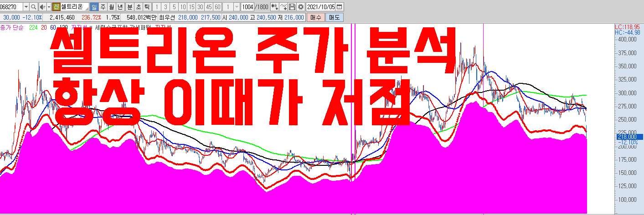Switch to second 초 chart period
Screen dimensions: 644x215
click(138, 7)
